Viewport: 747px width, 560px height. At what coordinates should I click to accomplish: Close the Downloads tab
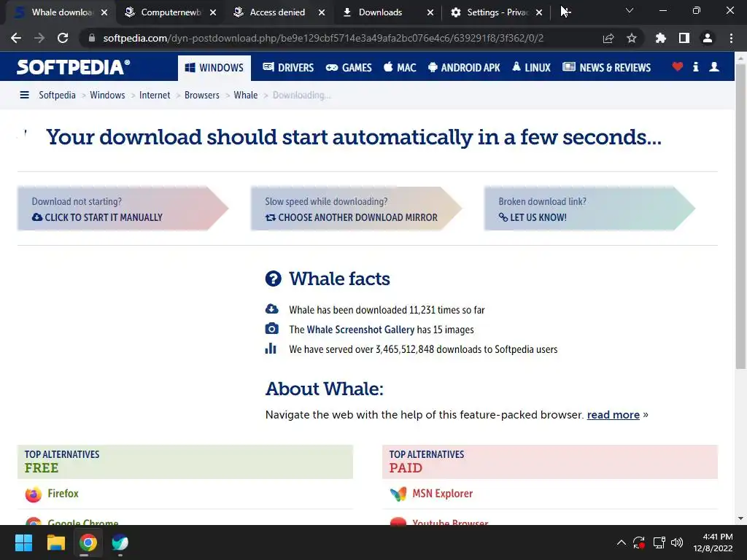(430, 12)
